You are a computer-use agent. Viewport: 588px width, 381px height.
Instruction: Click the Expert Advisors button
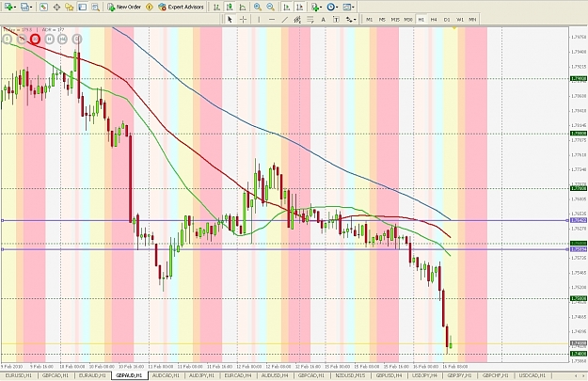coord(182,7)
